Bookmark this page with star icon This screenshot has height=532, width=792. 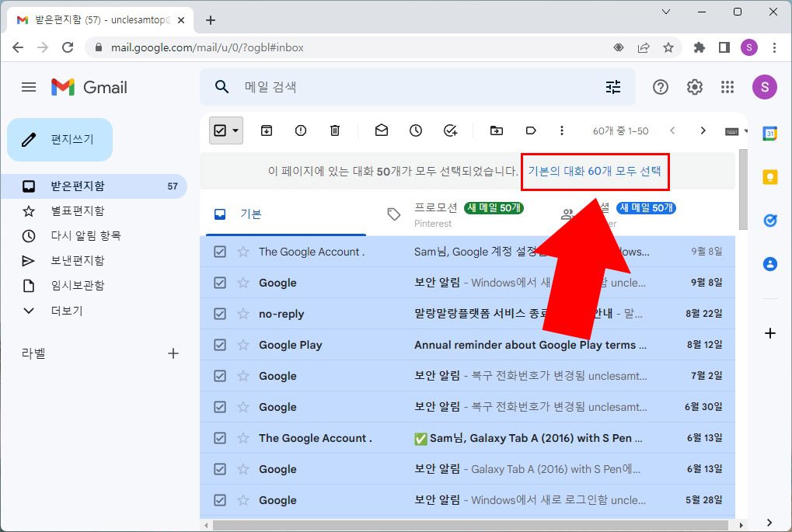pos(668,47)
